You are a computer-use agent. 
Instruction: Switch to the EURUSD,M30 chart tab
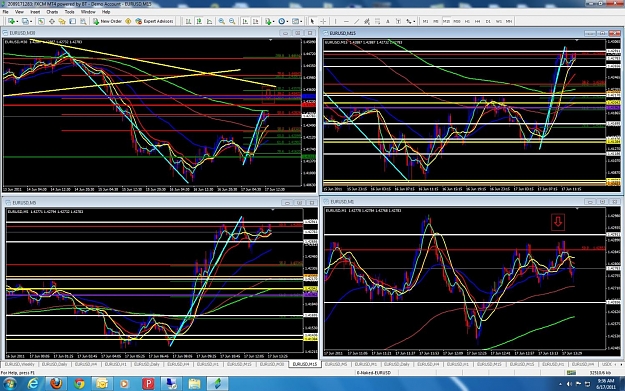click(272, 364)
